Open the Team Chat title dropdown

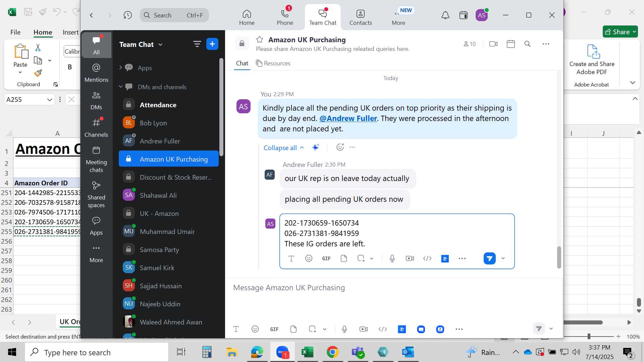coord(160,45)
